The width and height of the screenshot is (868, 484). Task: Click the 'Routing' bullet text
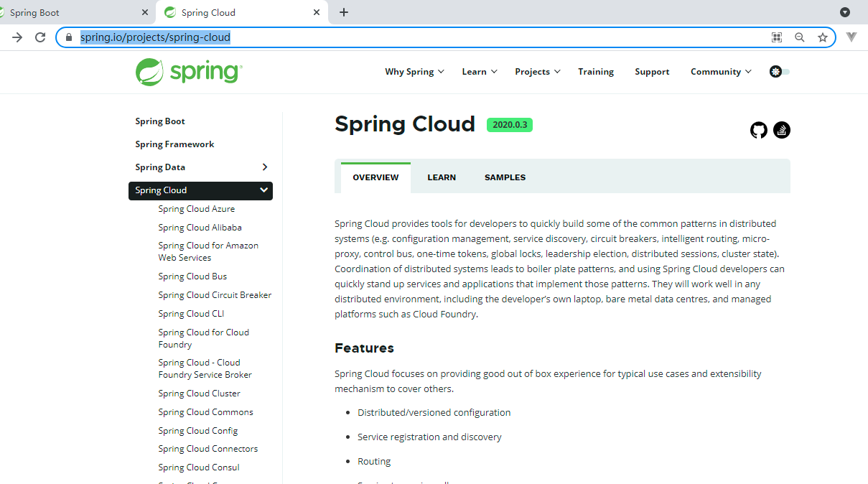[x=374, y=462]
